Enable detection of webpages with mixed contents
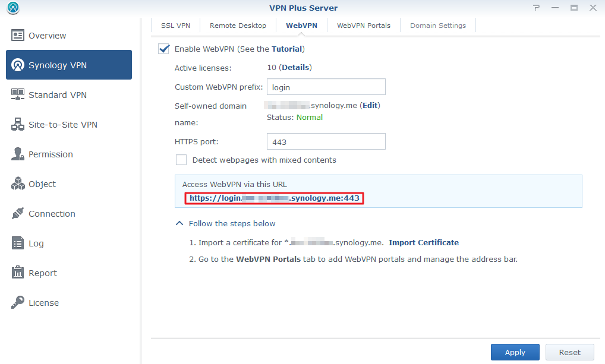 tap(181, 160)
